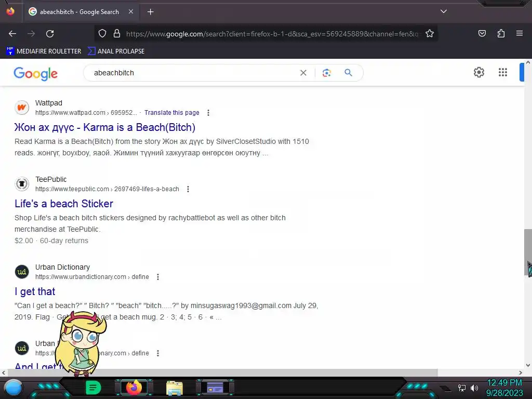Open the Life's a beach Sticker link

click(x=64, y=204)
